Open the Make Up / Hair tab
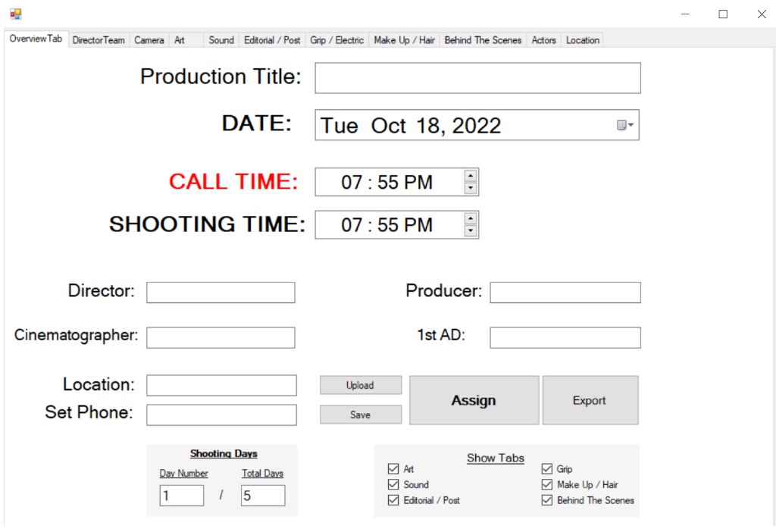776x532 pixels. pos(405,40)
